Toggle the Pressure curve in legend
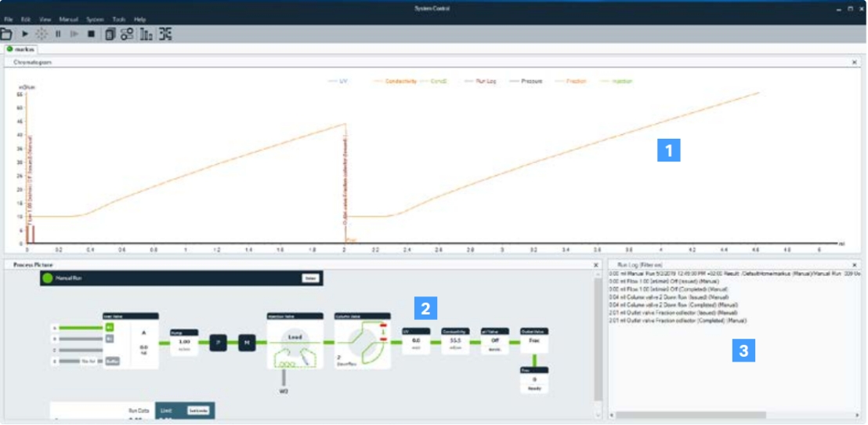This screenshot has width=868, height=425. click(526, 81)
